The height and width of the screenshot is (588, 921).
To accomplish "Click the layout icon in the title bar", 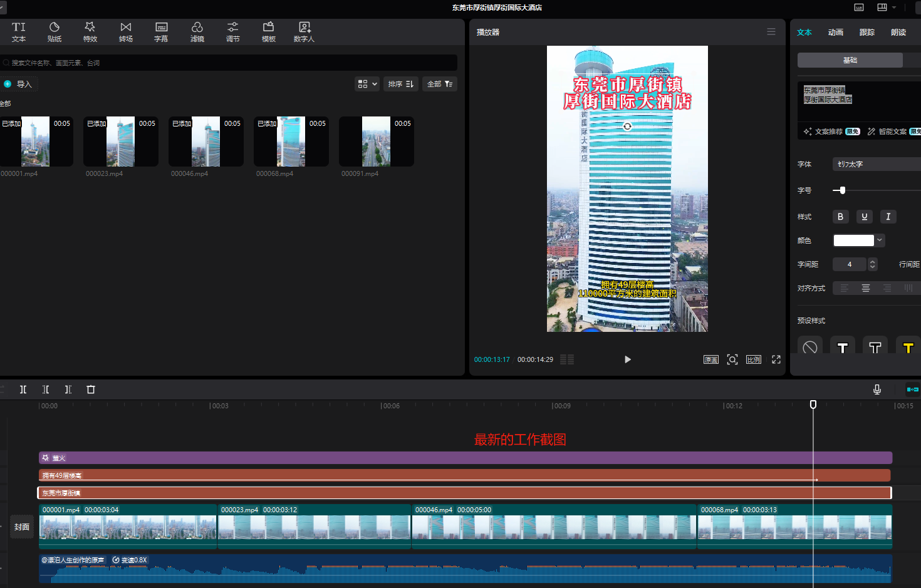I will (882, 8).
